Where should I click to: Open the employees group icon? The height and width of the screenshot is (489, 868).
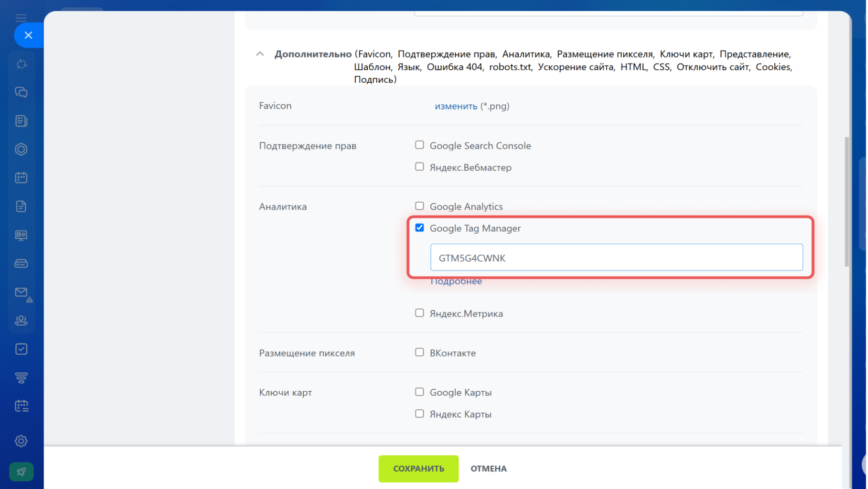(x=21, y=321)
